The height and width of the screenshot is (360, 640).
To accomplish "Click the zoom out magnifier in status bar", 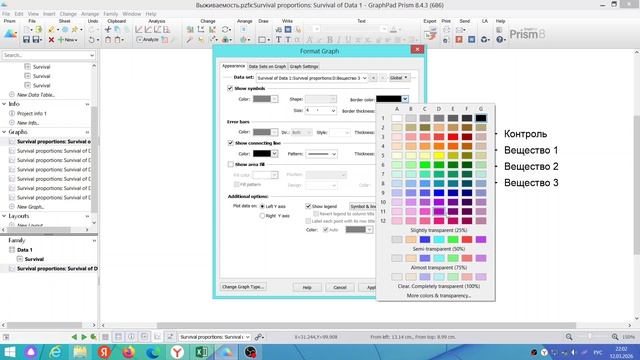I will [x=569, y=337].
